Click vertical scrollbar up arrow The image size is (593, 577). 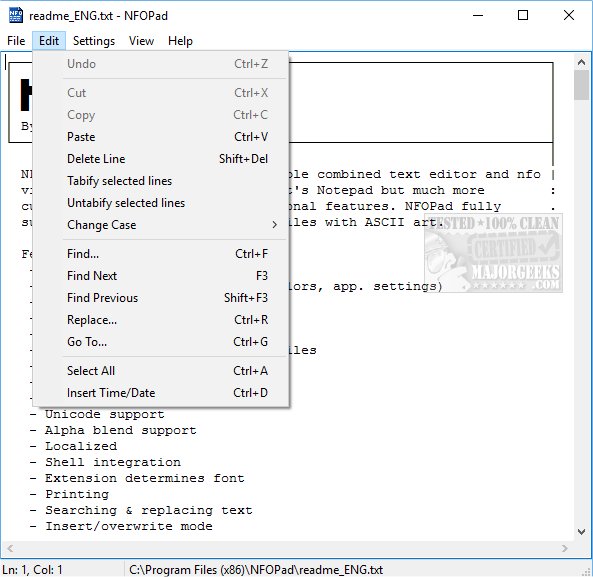[x=582, y=62]
